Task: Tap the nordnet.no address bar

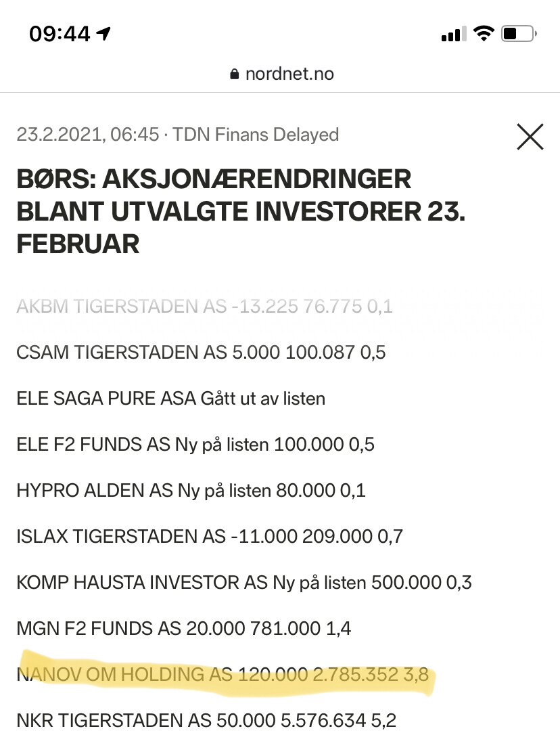Action: tap(282, 74)
